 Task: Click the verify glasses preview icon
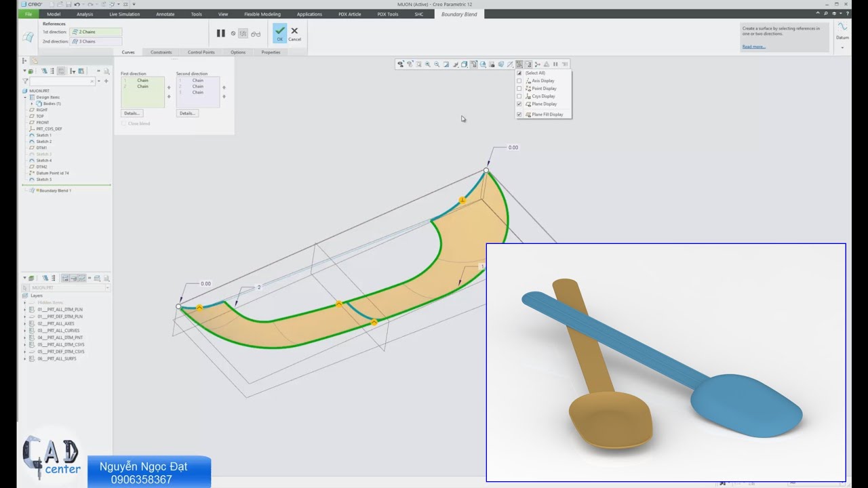click(256, 33)
